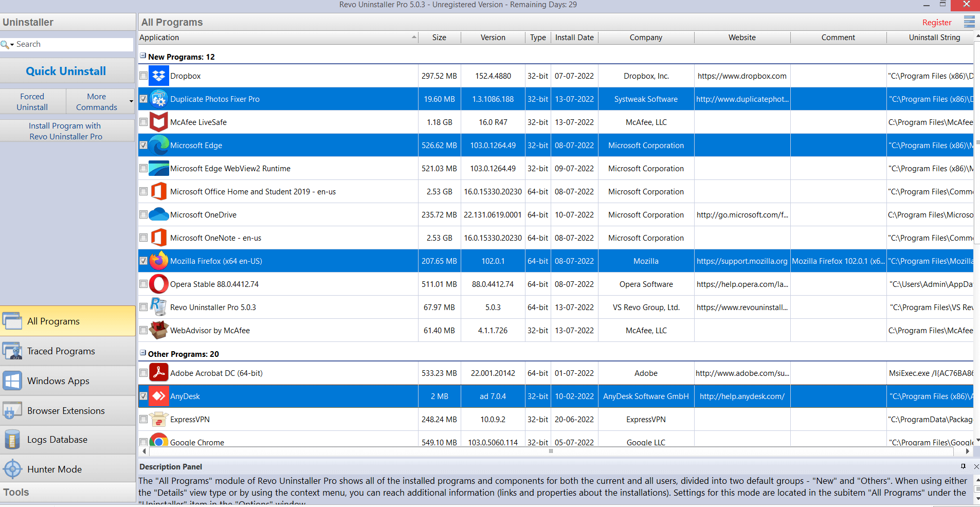Screen dimensions: 980x507
Task: Open the search options dropdown arrow
Action: [x=12, y=45]
